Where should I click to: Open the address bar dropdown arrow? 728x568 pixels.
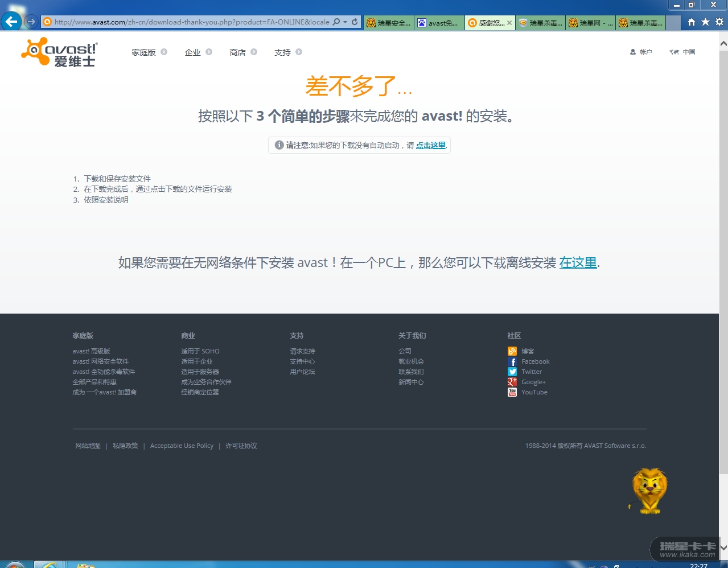pos(345,22)
